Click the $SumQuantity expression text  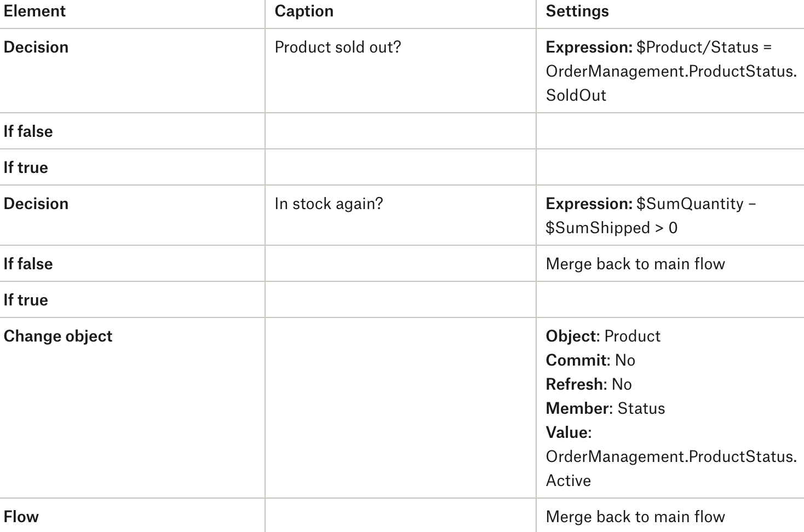coord(651,216)
